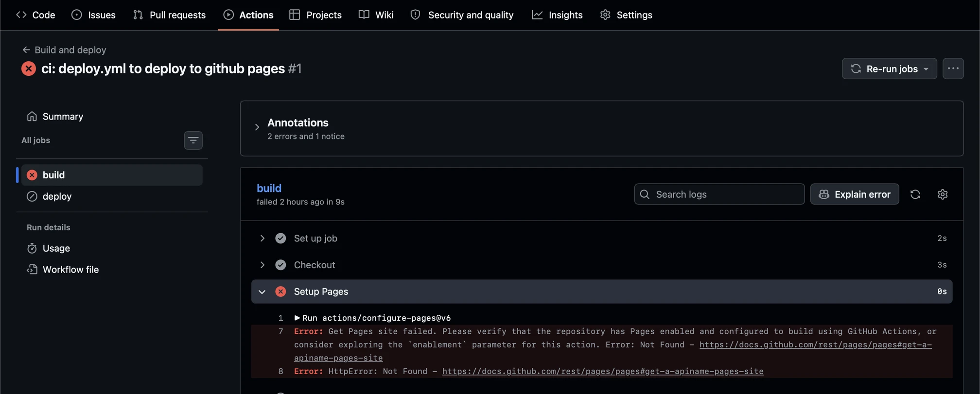Expand the Annotations section

257,127
